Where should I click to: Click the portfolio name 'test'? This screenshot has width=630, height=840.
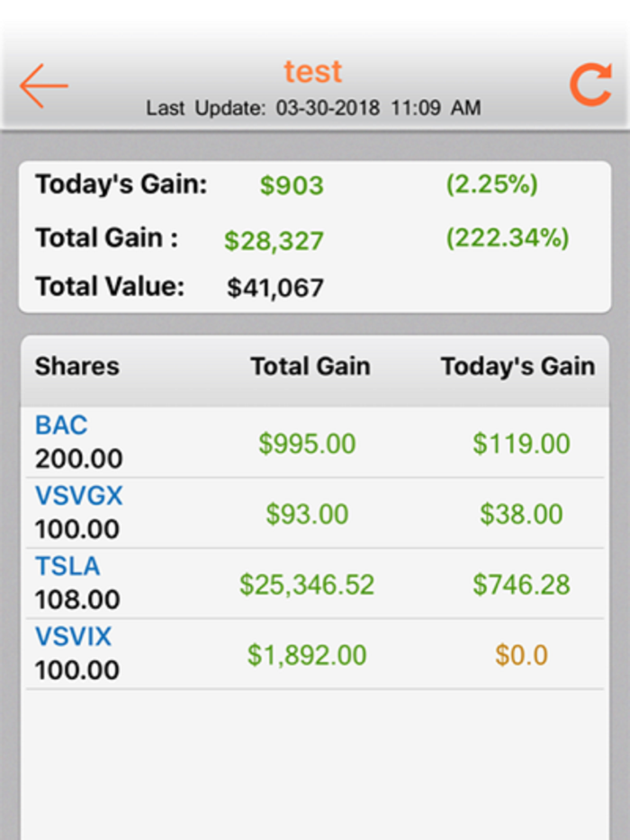coord(313,72)
